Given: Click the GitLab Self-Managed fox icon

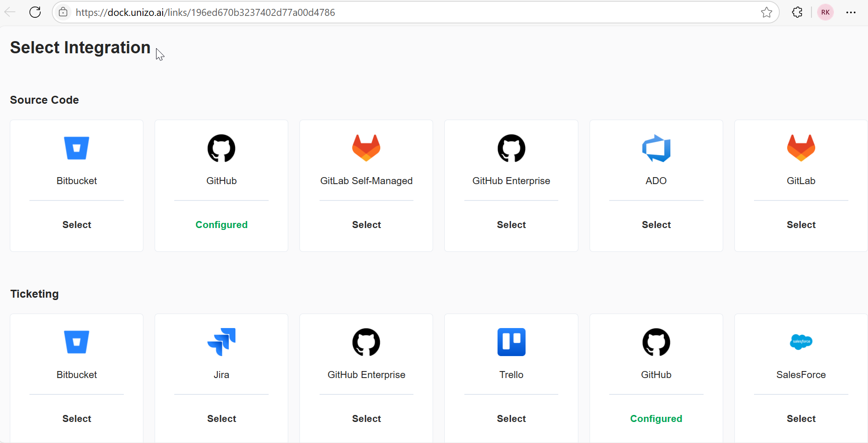Looking at the screenshot, I should pyautogui.click(x=366, y=148).
